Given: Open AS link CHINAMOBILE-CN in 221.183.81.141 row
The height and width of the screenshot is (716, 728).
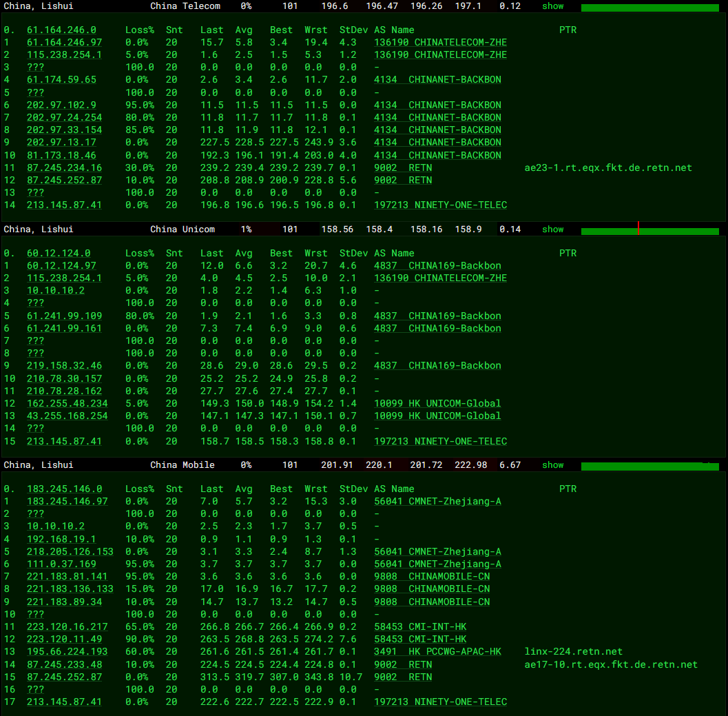Looking at the screenshot, I should pos(432,576).
